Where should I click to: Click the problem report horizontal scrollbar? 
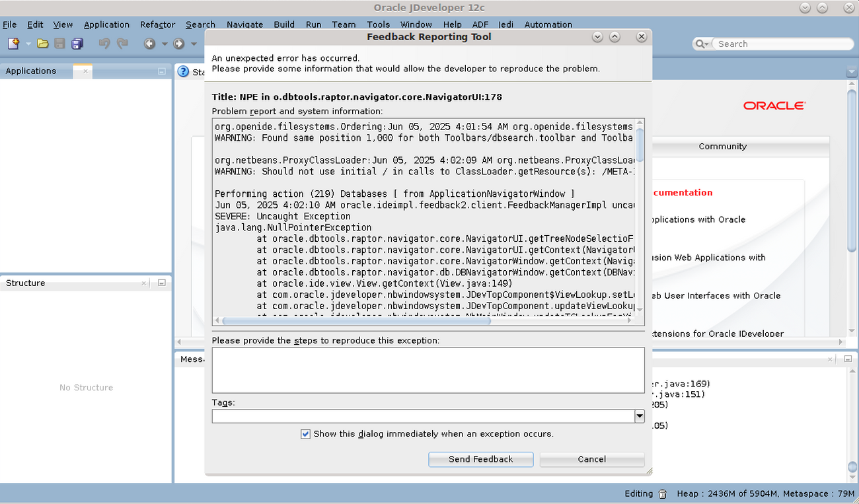357,321
